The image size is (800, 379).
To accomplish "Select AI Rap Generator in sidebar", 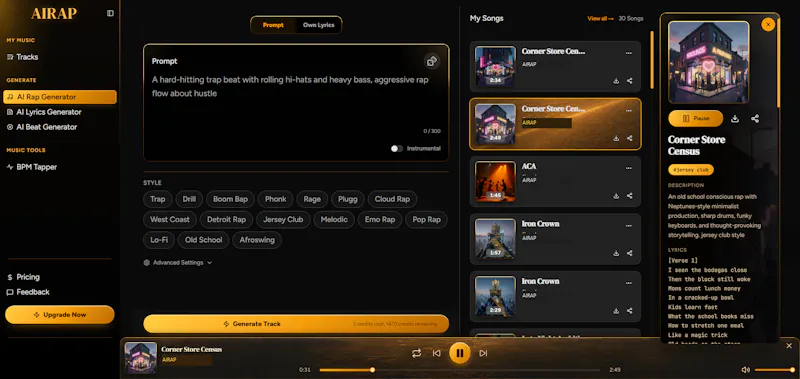I will click(60, 97).
